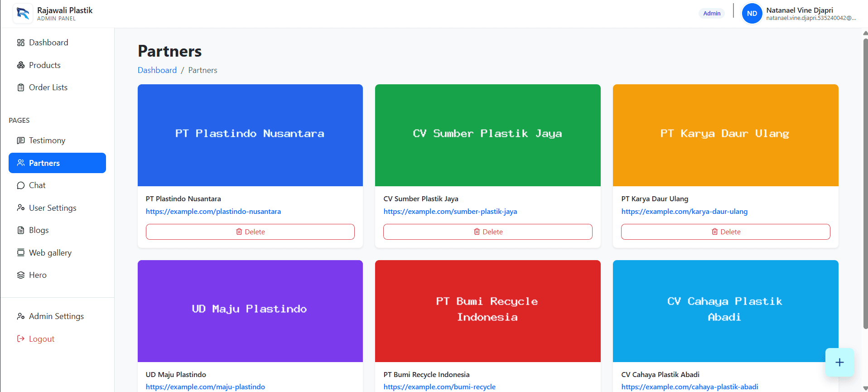Click trash icon on PT Plastindo Nusantara card
The image size is (868, 392).
pyautogui.click(x=239, y=232)
